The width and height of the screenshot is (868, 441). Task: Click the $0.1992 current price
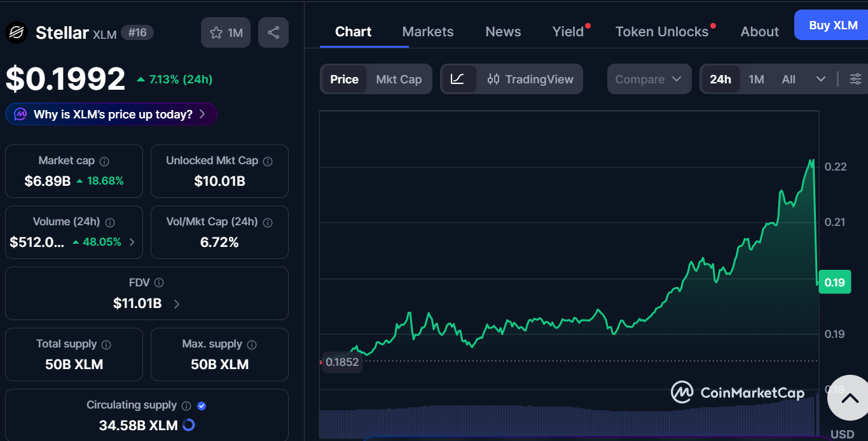(65, 79)
